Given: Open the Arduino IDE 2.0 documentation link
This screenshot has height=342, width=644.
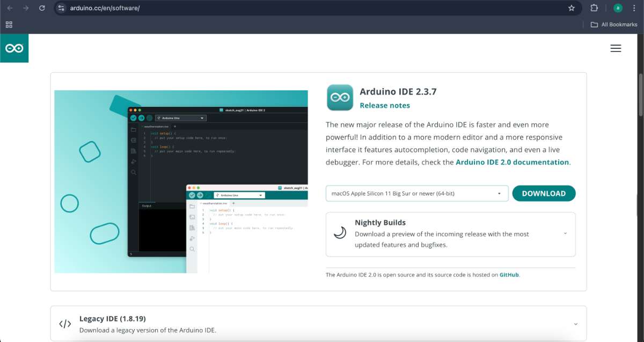Looking at the screenshot, I should point(512,162).
